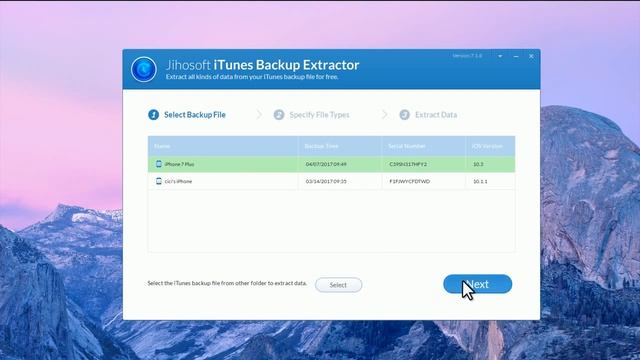640x360 pixels.
Task: Click serial number C39SN317HFY2
Action: (x=408, y=164)
